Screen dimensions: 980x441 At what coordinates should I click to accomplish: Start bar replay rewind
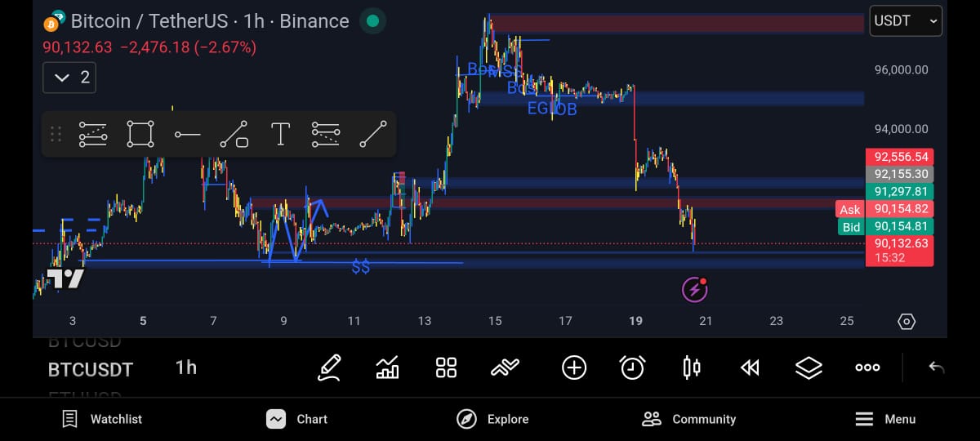(750, 368)
